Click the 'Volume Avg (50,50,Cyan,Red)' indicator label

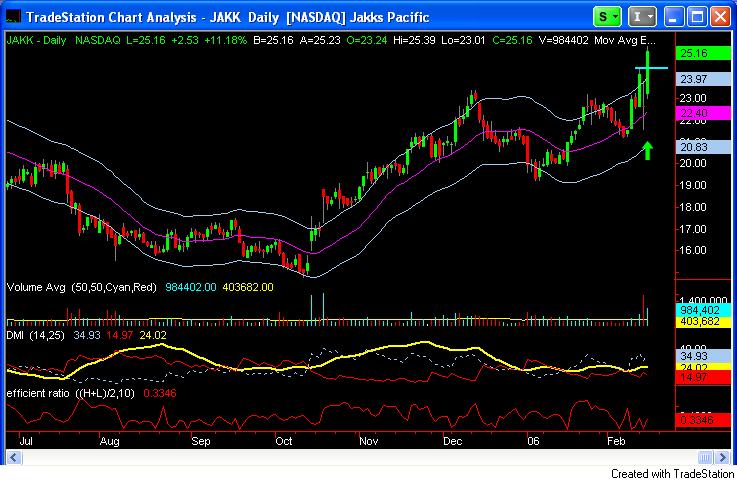[82, 287]
